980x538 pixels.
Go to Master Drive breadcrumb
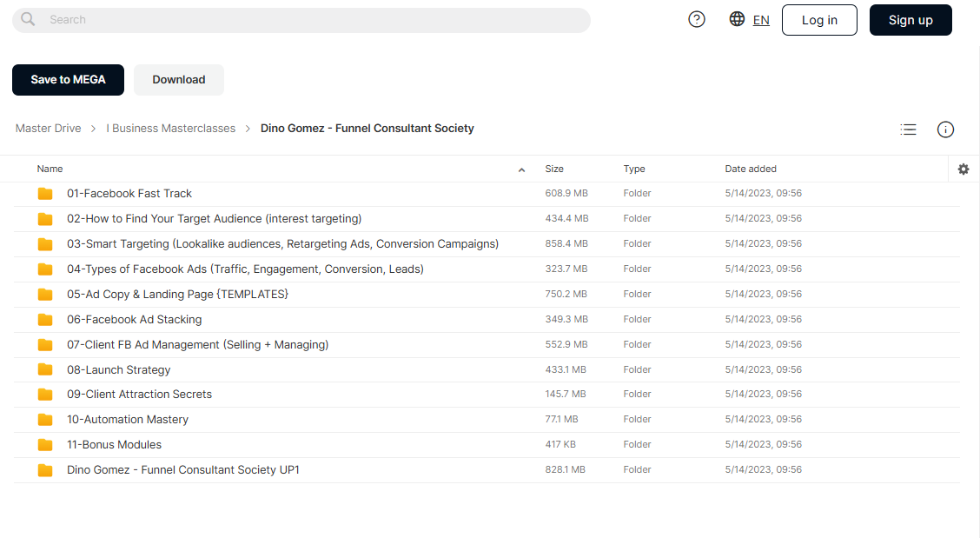click(48, 129)
